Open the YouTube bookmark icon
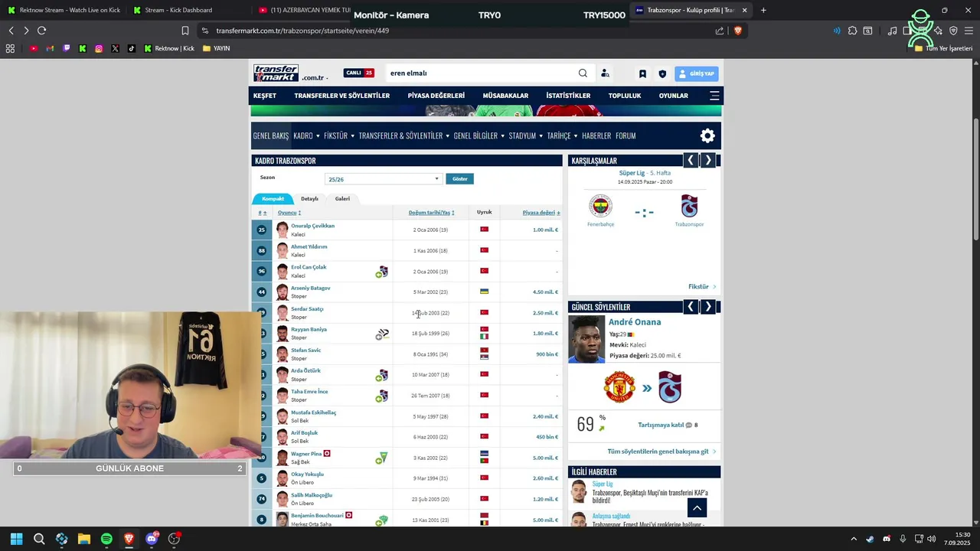This screenshot has width=980, height=551. point(34,48)
